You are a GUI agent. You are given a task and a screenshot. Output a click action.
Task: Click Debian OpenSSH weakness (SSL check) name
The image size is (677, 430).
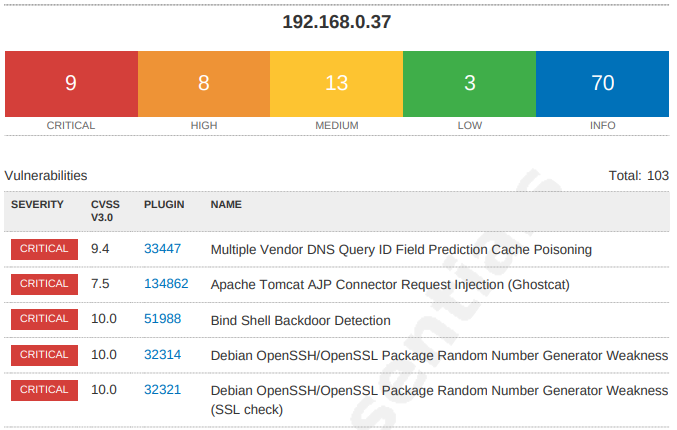click(x=440, y=400)
